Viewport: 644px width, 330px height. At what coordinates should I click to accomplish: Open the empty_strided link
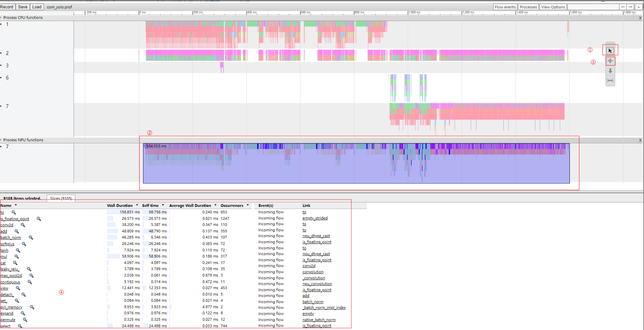tap(315, 218)
